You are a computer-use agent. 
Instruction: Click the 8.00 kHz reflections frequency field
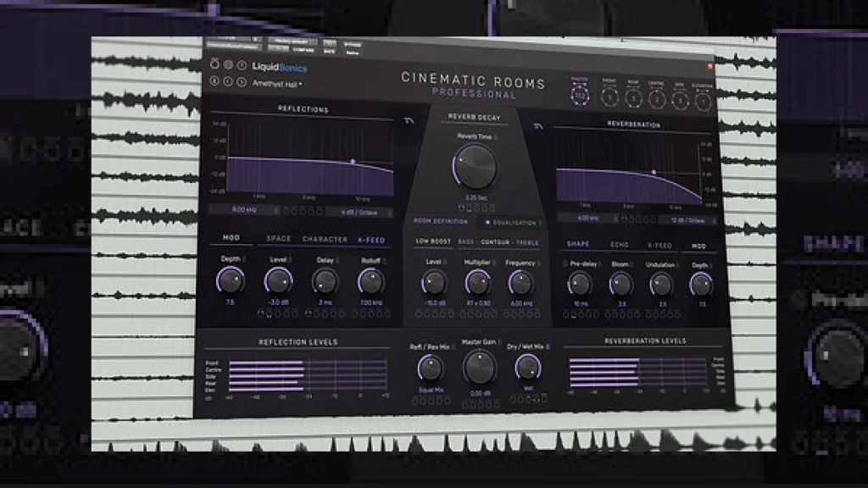[244, 210]
